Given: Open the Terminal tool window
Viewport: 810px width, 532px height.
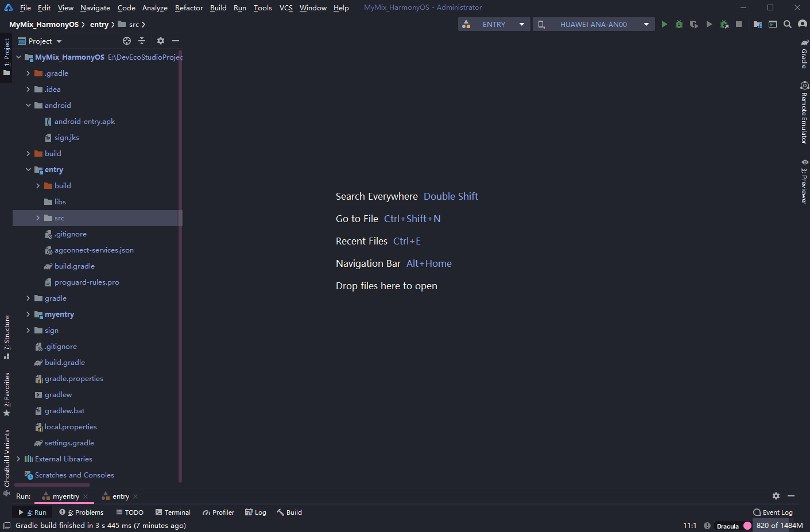Looking at the screenshot, I should (173, 512).
